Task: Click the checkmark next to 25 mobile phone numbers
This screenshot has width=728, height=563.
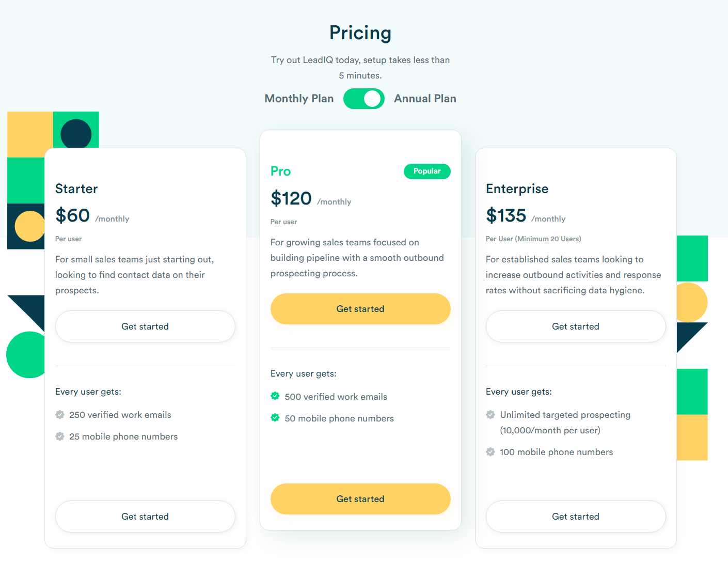Action: click(x=59, y=436)
